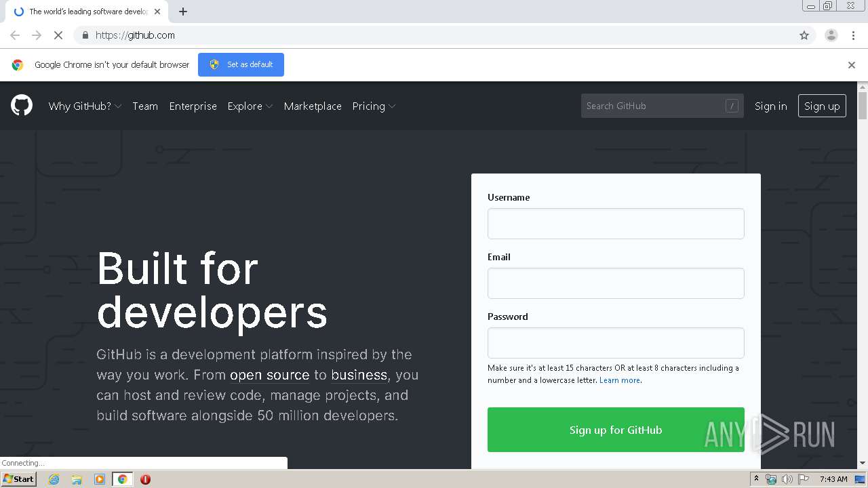The width and height of the screenshot is (868, 488).
Task: Focus the Username input field
Action: click(x=616, y=224)
